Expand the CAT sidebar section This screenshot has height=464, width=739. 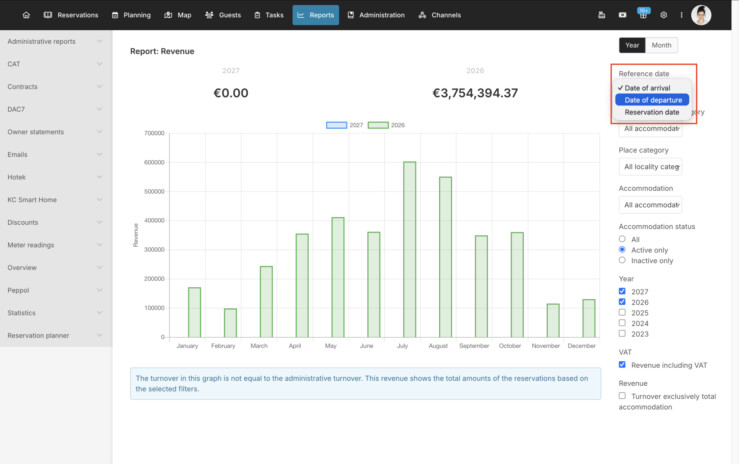pos(56,64)
